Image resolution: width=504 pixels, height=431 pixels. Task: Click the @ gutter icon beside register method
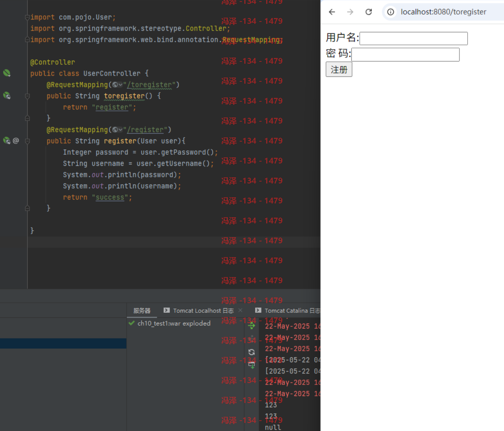[x=16, y=140]
